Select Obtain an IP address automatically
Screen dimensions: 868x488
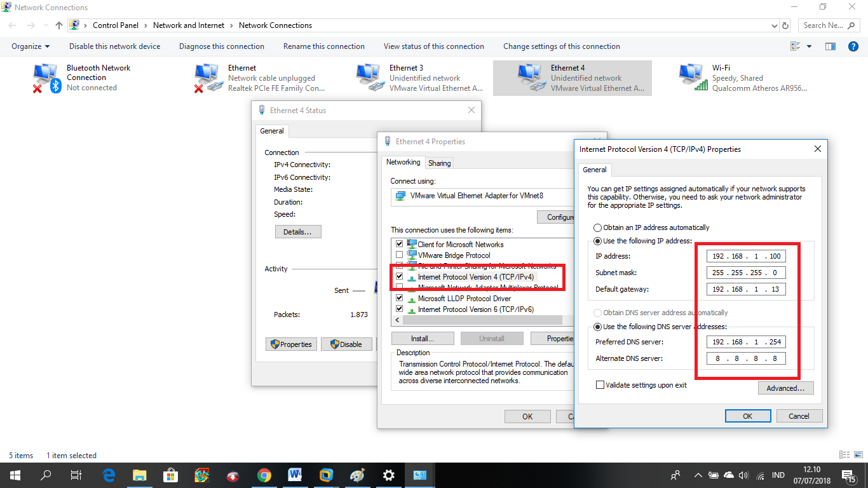597,227
